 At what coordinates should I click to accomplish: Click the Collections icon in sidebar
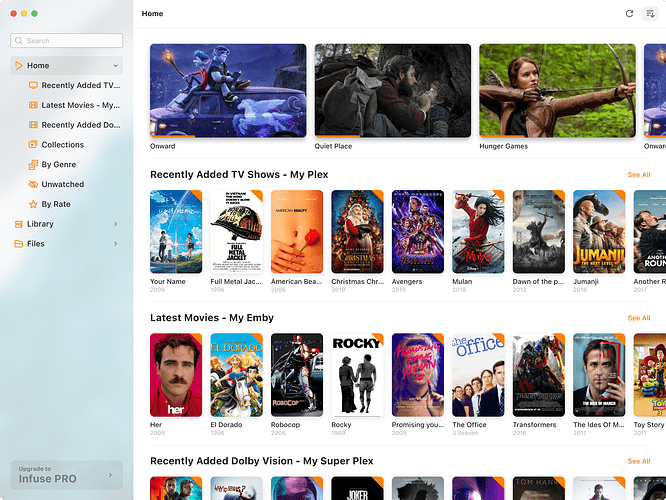(33, 144)
